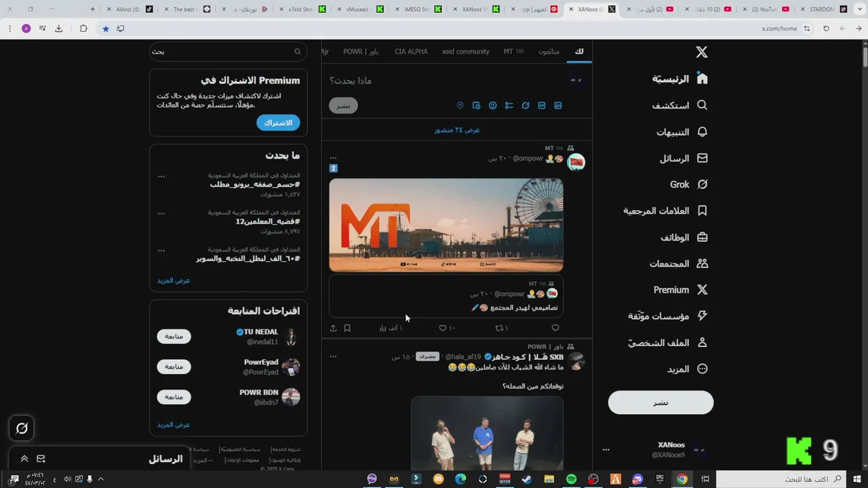The image size is (868, 488).
Task: Reply to the ompowr post
Action: click(555, 328)
